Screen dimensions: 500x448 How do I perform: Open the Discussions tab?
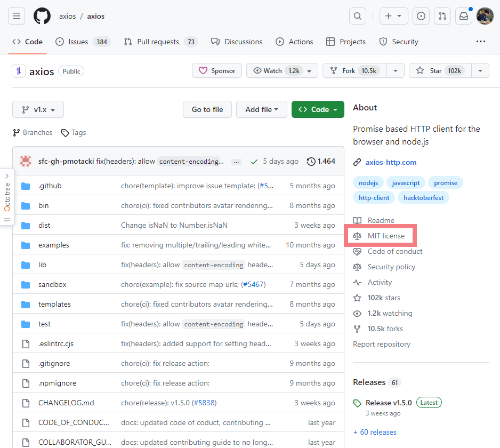pos(237,42)
